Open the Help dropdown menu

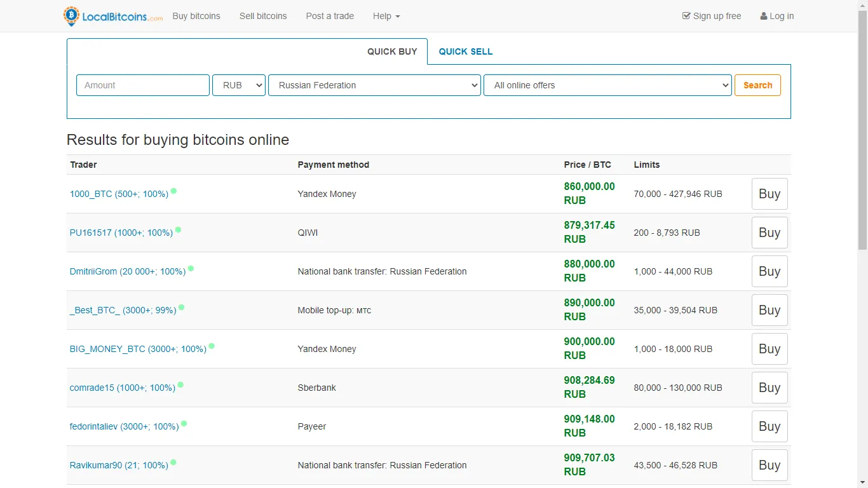[x=386, y=16]
